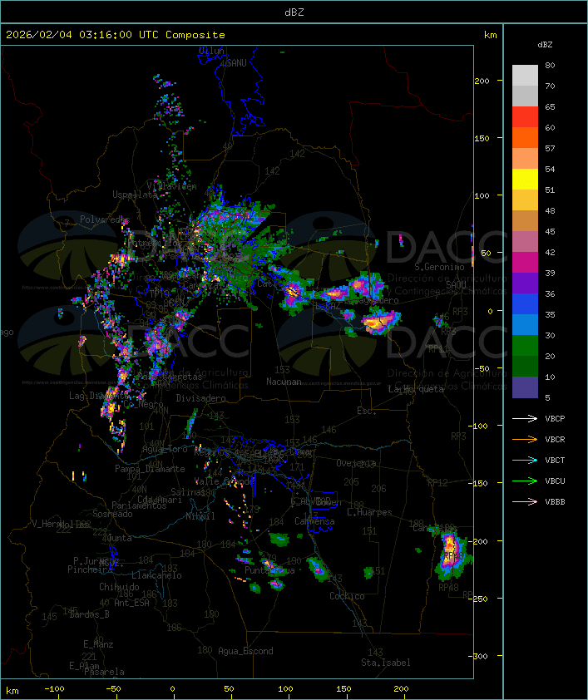
Task: Click the Salinas map label
Action: point(187,492)
